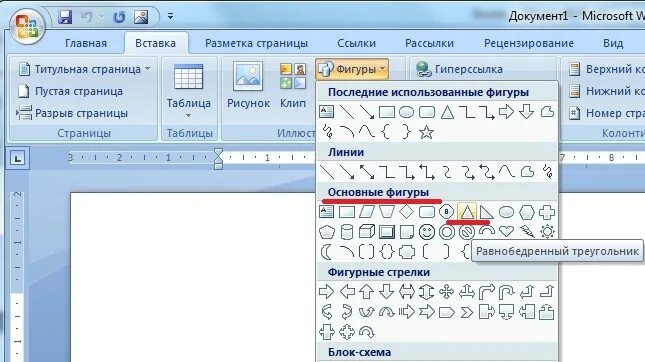Open the Таблица dropdown
This screenshot has width=645, height=362.
(x=188, y=91)
